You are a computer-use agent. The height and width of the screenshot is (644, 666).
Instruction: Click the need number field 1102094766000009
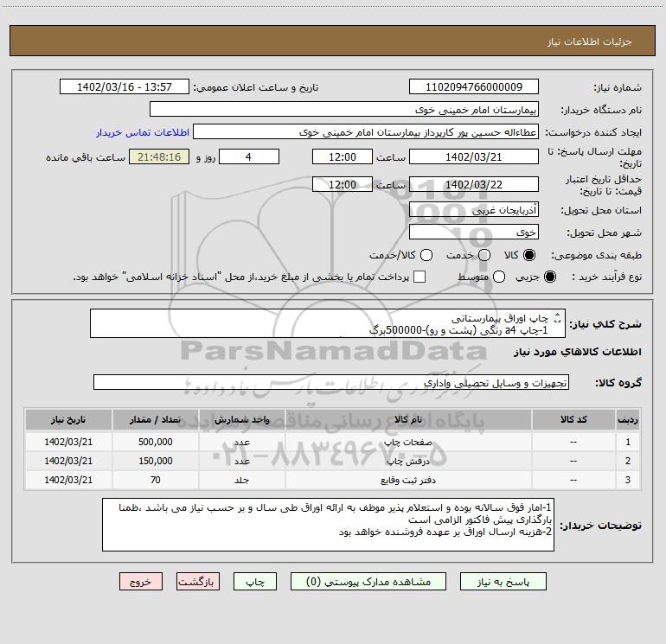474,87
